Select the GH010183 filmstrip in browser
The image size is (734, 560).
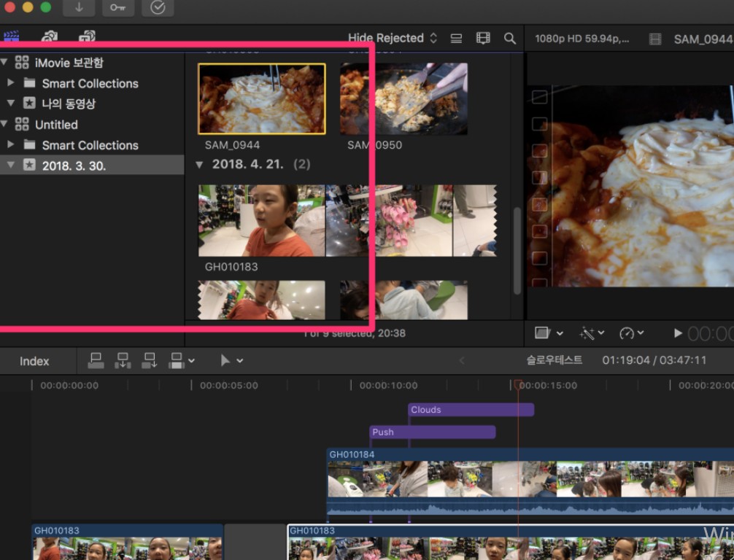coord(347,220)
